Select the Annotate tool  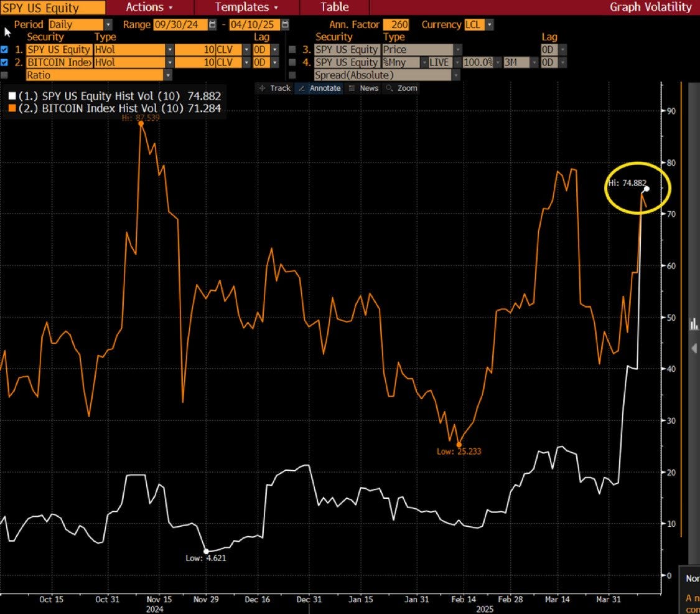pyautogui.click(x=320, y=88)
